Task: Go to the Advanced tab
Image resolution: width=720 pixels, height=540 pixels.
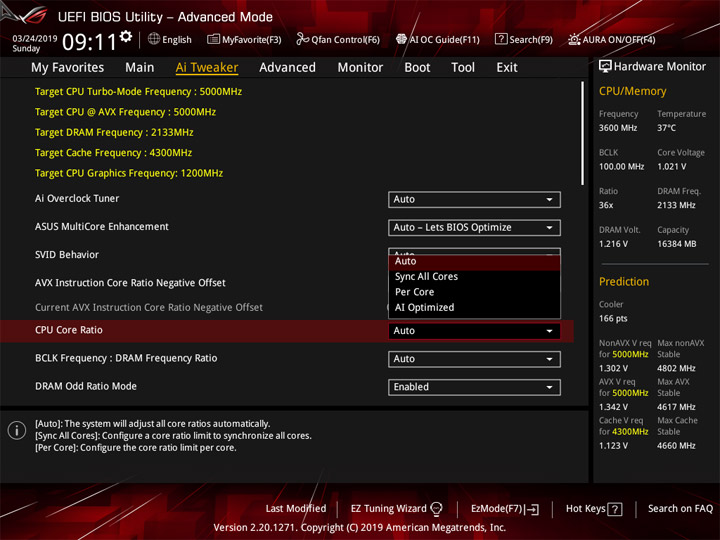Action: 287,68
